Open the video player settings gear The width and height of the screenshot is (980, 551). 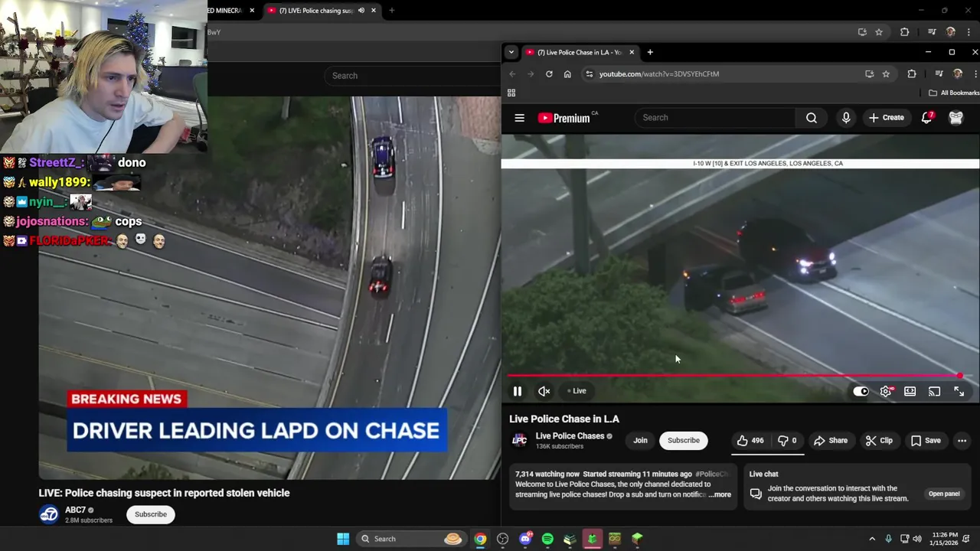point(886,391)
